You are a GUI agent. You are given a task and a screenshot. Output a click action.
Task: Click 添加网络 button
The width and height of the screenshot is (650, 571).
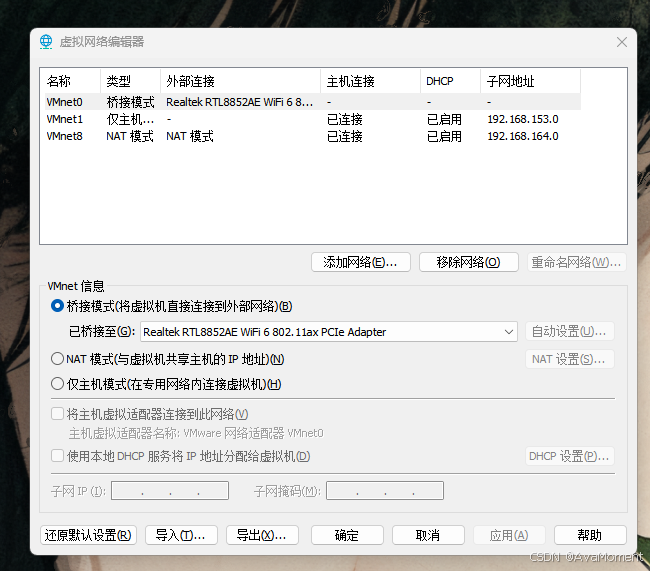coord(361,262)
